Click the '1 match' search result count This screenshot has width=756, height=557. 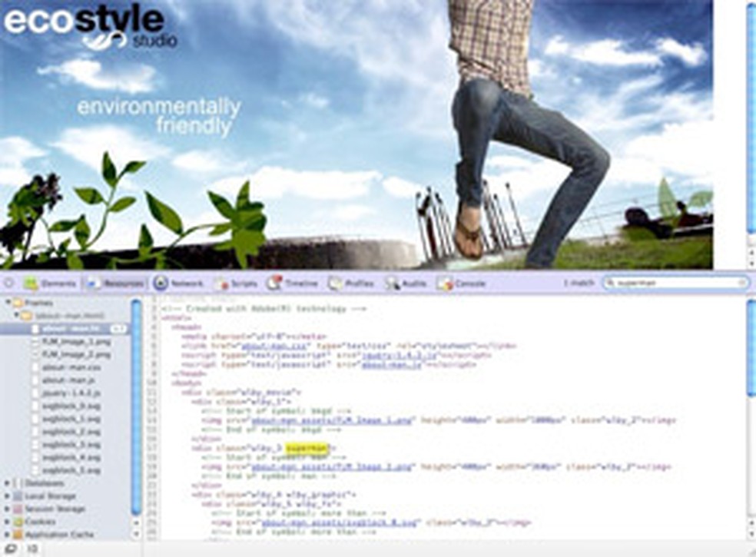pyautogui.click(x=579, y=283)
